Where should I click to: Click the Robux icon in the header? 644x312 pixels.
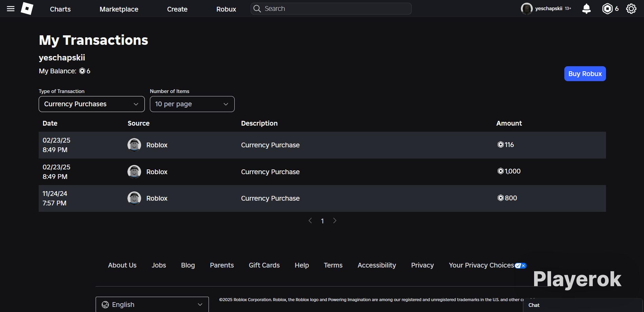pyautogui.click(x=607, y=9)
